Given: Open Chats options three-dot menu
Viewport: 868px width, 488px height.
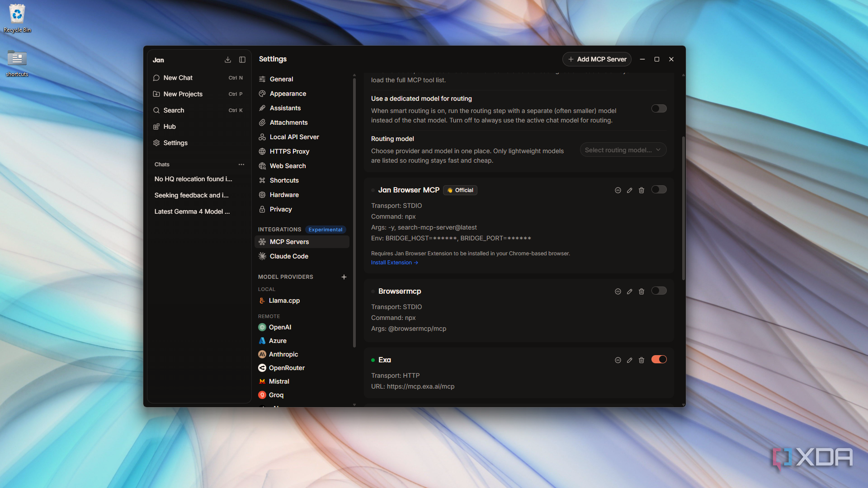Looking at the screenshot, I should click(241, 164).
